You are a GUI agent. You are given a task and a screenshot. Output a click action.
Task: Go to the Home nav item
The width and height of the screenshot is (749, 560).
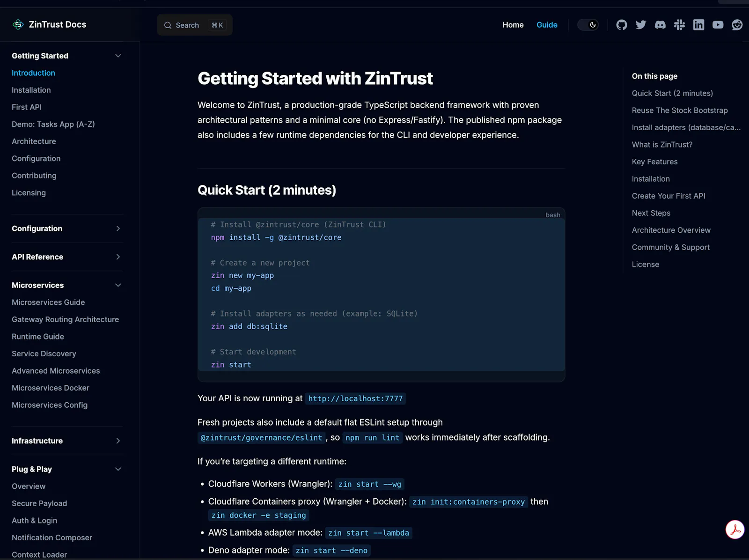click(513, 25)
